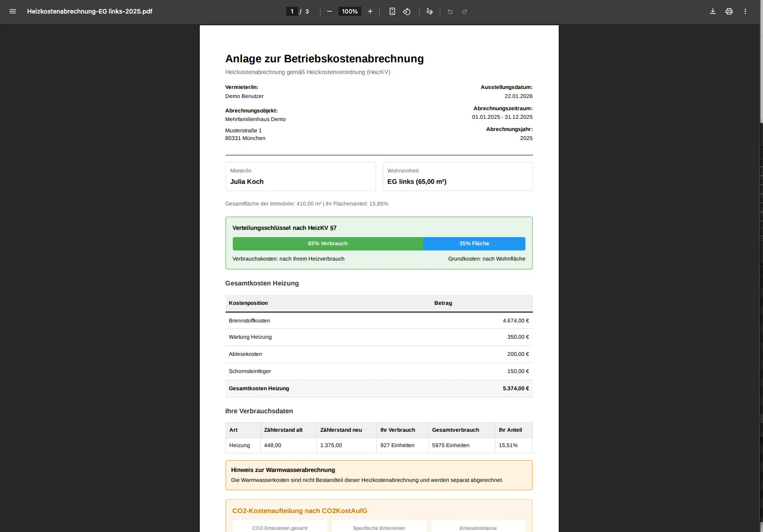Print the document
Viewport: 763px width, 532px height.
(x=729, y=11)
